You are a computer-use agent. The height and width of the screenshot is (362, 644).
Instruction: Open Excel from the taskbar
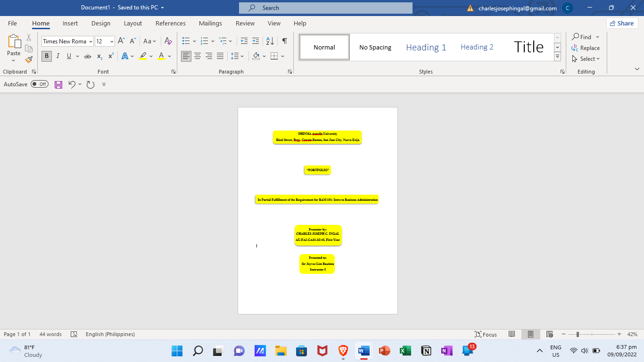tap(405, 351)
